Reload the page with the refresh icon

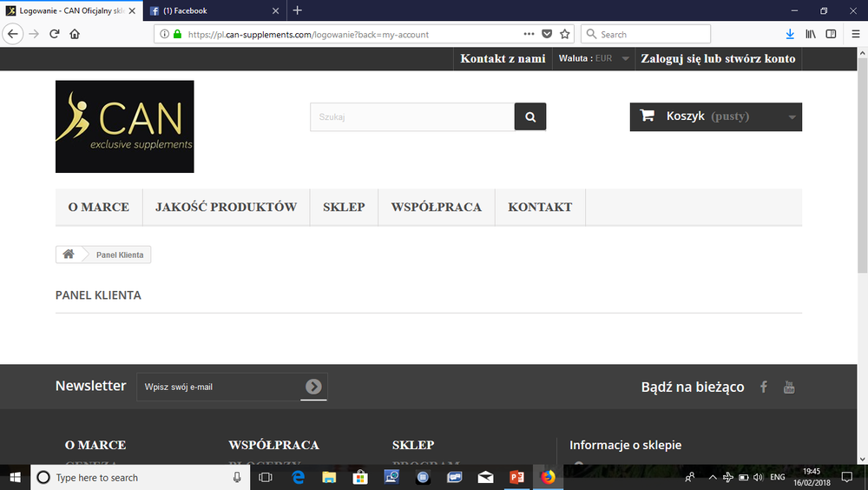(54, 35)
